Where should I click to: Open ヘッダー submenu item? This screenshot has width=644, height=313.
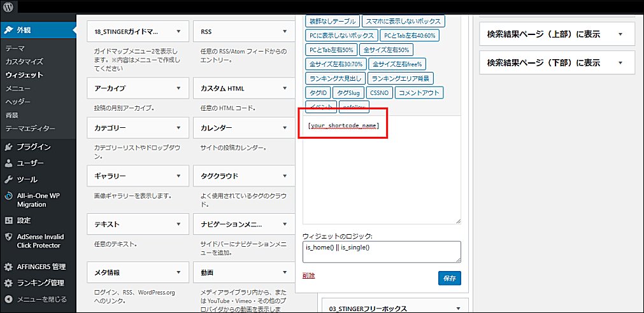click(18, 101)
